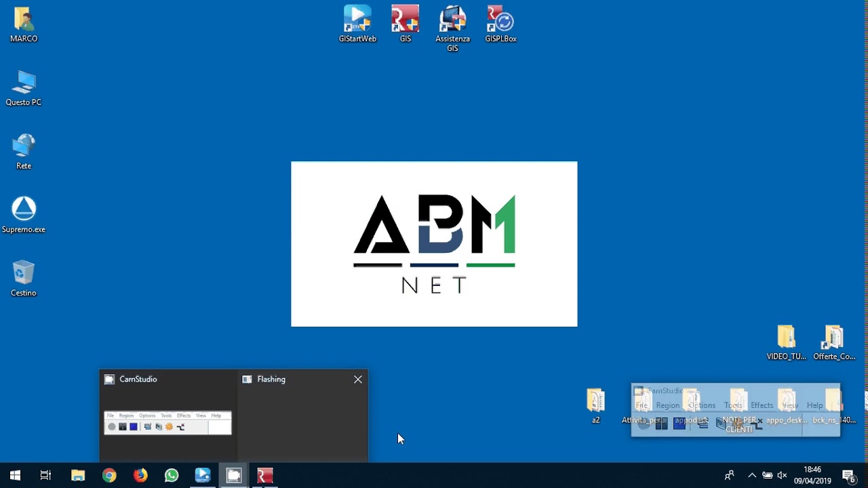Select the GIS desktop shortcut
The width and height of the screenshot is (868, 488).
(x=406, y=24)
